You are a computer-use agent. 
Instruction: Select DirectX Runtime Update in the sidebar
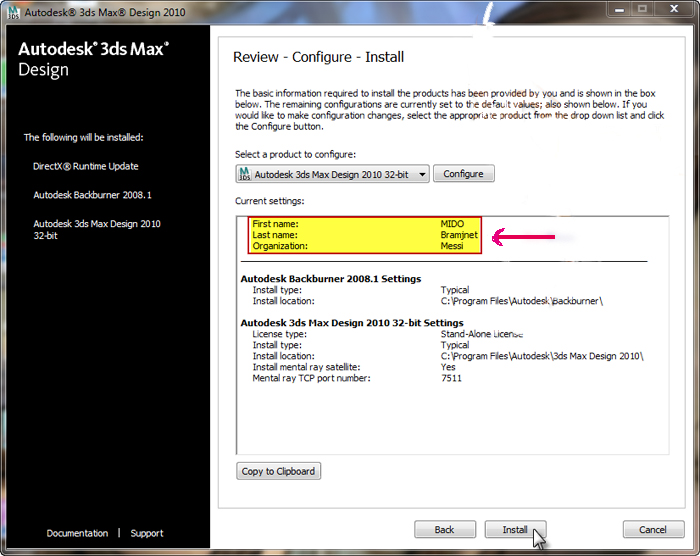tap(86, 166)
